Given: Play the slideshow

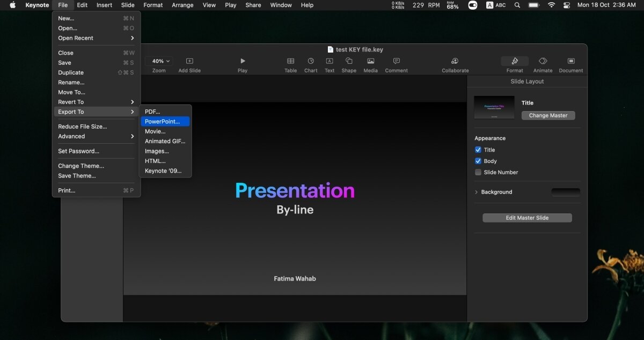Looking at the screenshot, I should coord(243,62).
